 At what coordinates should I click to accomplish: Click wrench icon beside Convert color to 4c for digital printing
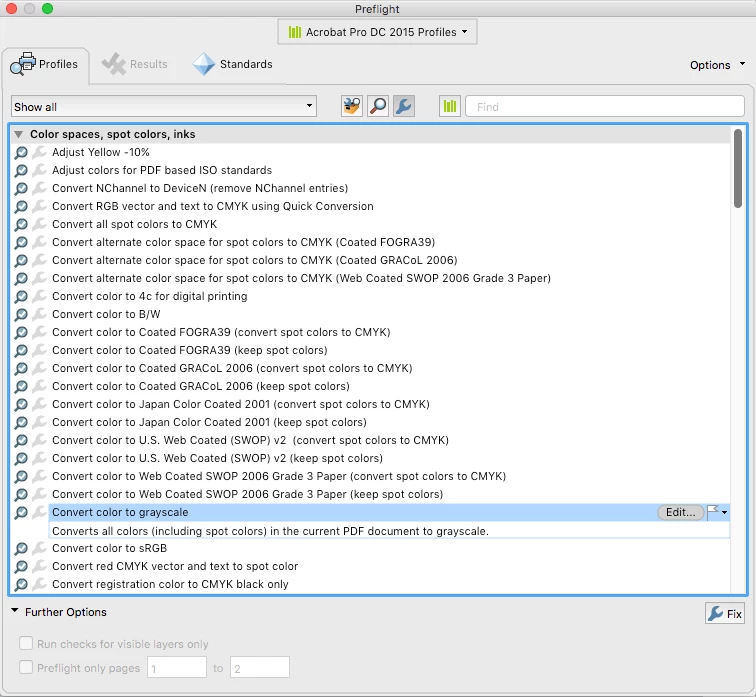point(39,296)
